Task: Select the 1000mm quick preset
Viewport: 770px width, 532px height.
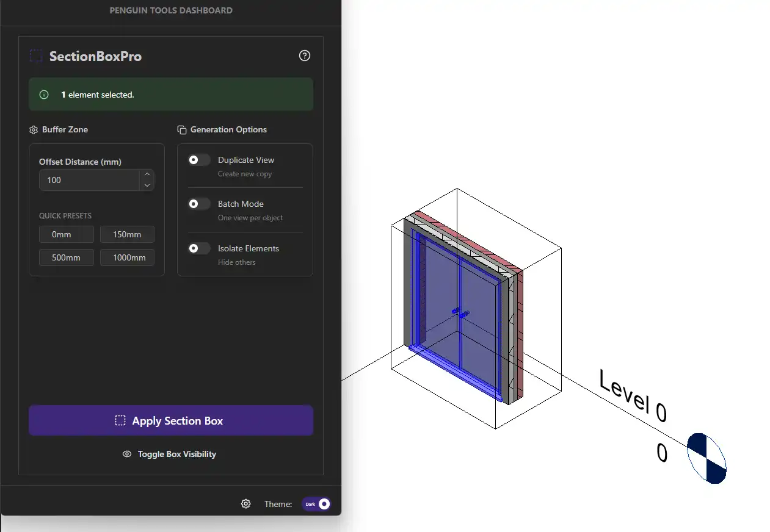Action: coord(127,257)
